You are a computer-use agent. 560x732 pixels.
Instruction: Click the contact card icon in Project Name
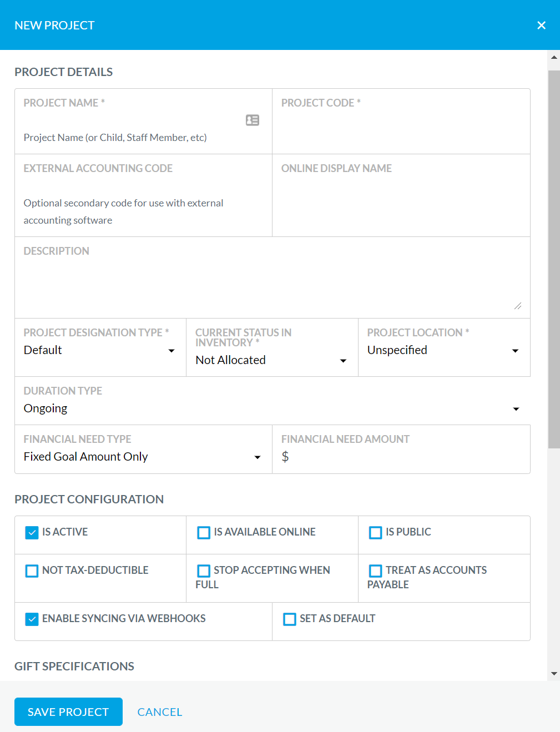tap(253, 120)
